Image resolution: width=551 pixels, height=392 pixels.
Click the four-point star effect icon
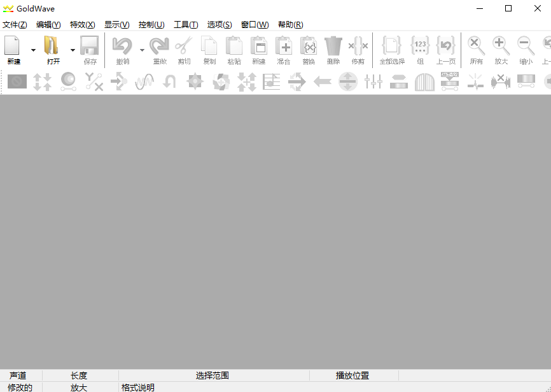click(x=195, y=81)
